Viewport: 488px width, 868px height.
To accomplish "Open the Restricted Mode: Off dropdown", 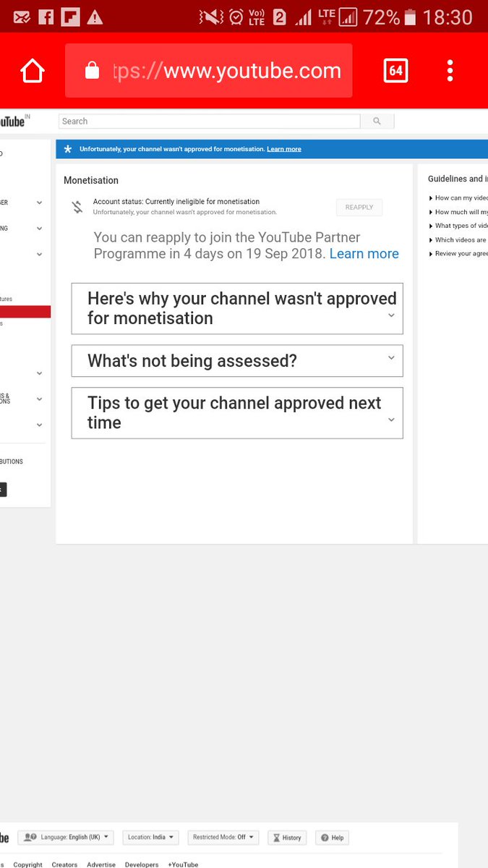I will coord(223,838).
